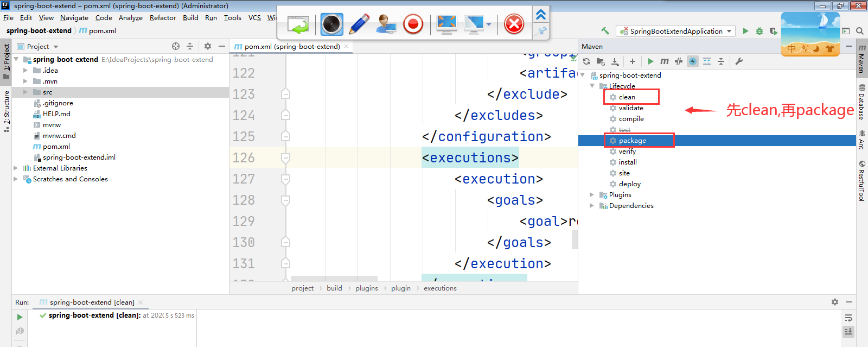Open SpringBootExtendApplication run configuration dropdown
The height and width of the screenshot is (347, 868).
coord(676,31)
